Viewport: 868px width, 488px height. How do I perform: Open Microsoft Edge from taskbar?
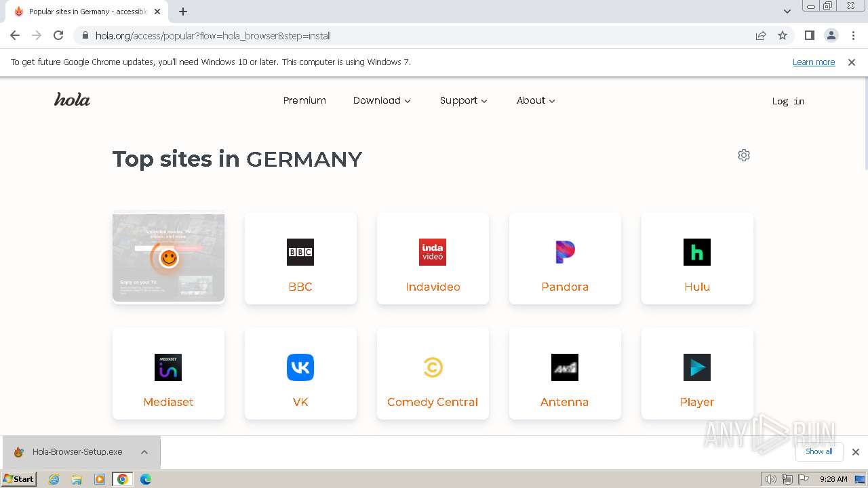coord(146,479)
